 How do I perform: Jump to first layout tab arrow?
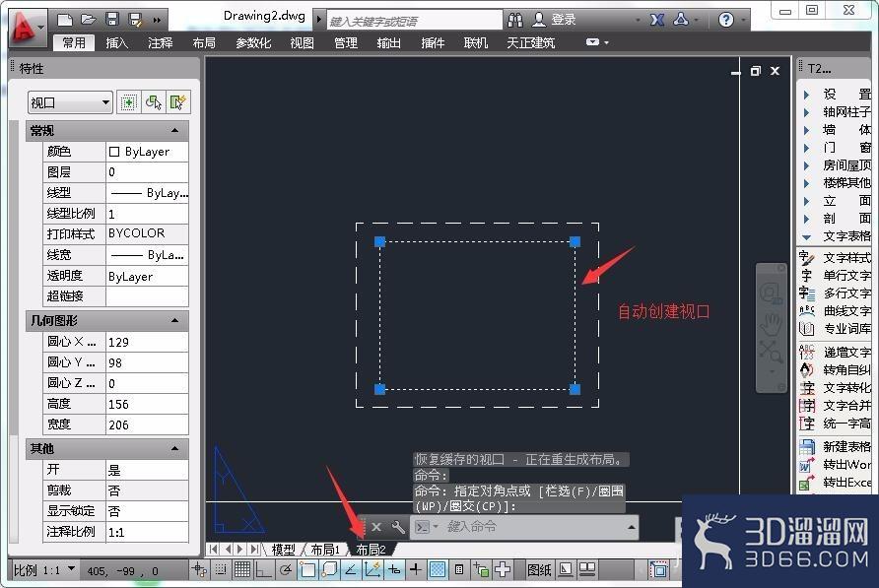[x=214, y=550]
